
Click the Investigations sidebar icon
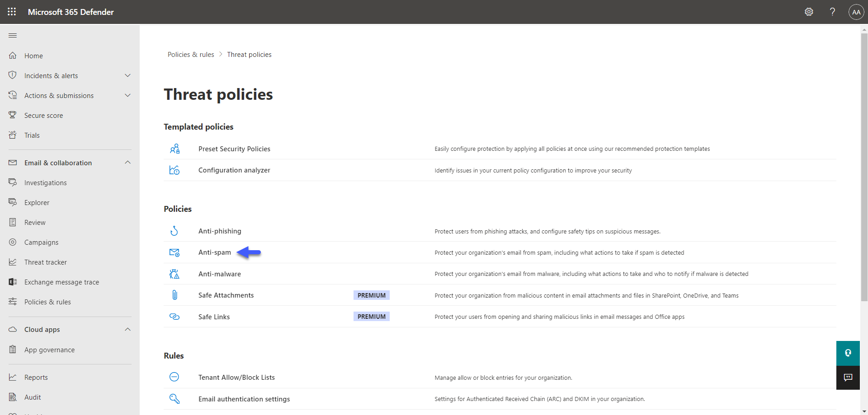(13, 182)
